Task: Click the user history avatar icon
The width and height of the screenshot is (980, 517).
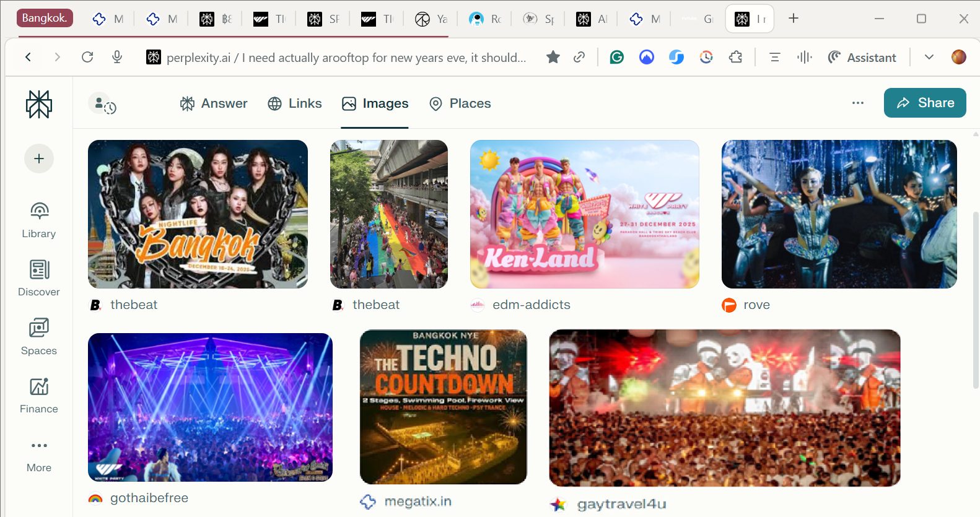Action: [102, 103]
